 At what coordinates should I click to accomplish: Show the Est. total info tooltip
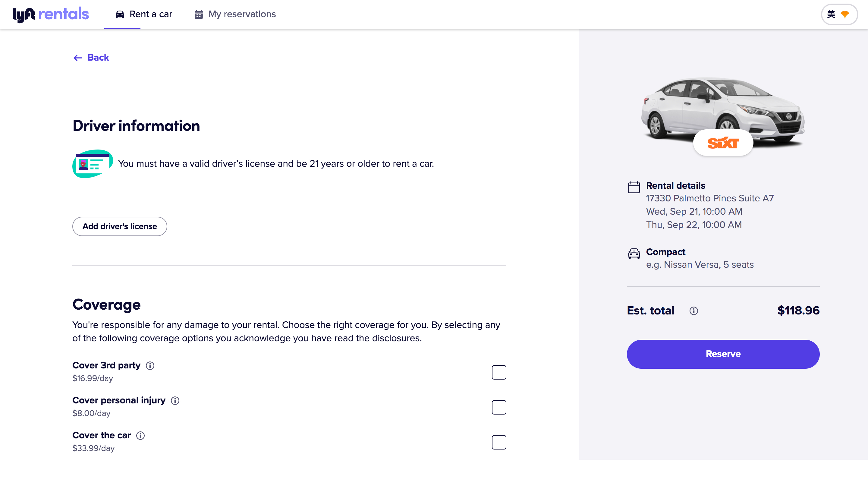tap(693, 311)
